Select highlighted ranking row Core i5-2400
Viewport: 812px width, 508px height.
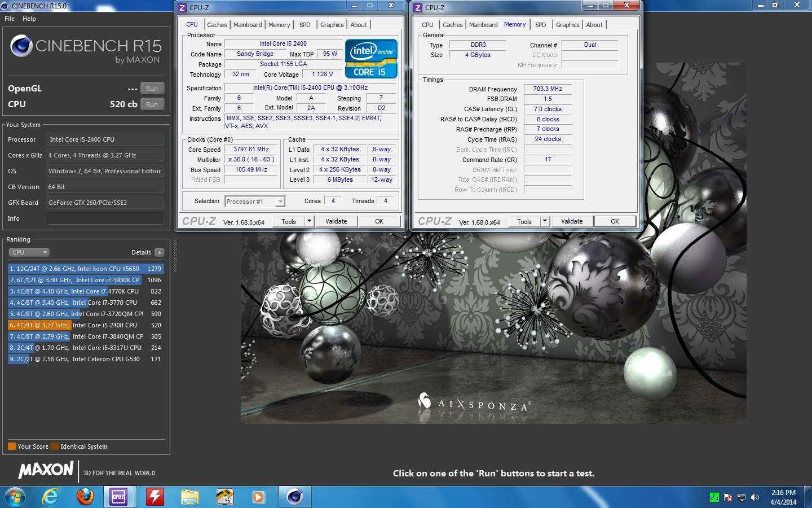[x=86, y=325]
